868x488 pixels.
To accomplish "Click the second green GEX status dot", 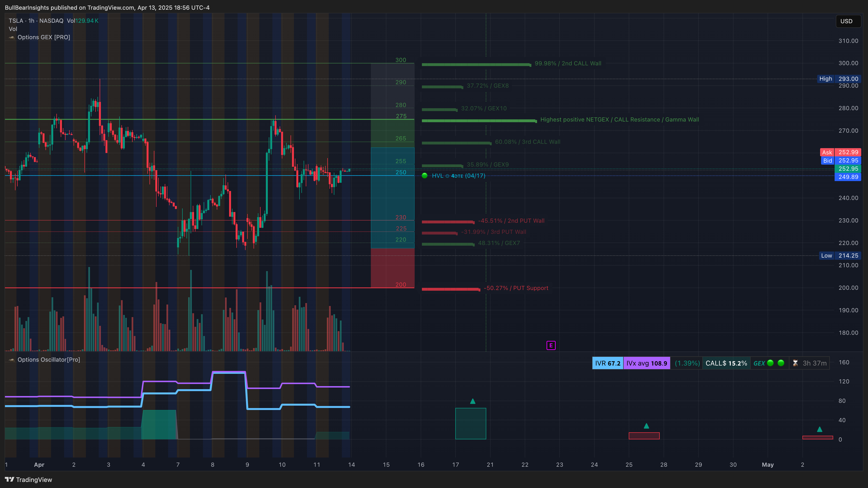I will [x=781, y=363].
